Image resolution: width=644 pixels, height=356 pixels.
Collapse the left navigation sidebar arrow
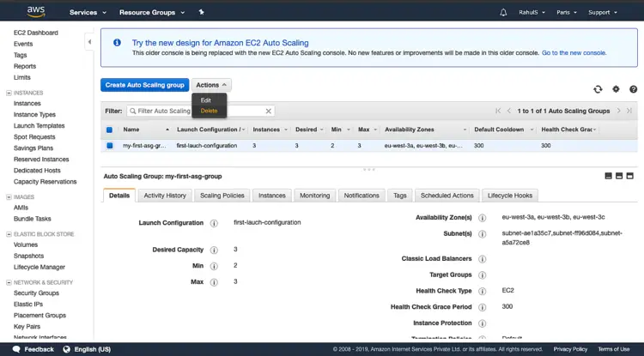(89, 42)
